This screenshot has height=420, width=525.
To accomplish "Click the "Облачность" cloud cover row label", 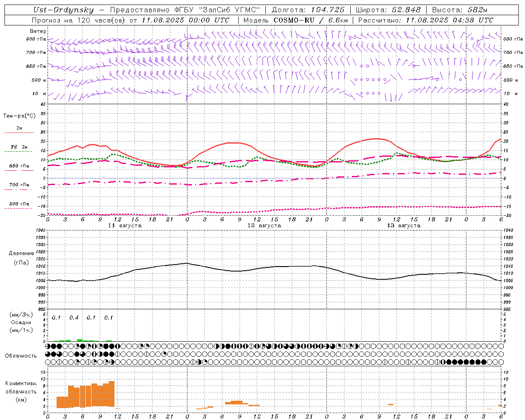I will click(x=21, y=356).
